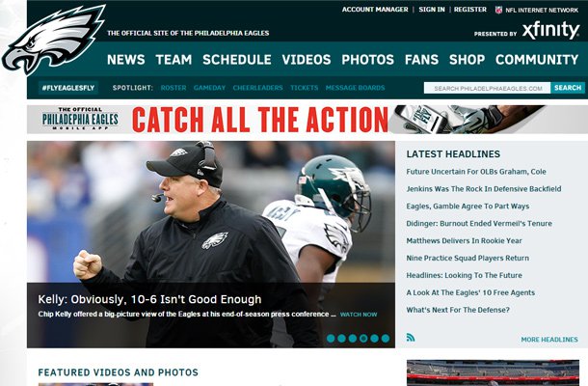Select the sixth carousel dot

point(386,339)
